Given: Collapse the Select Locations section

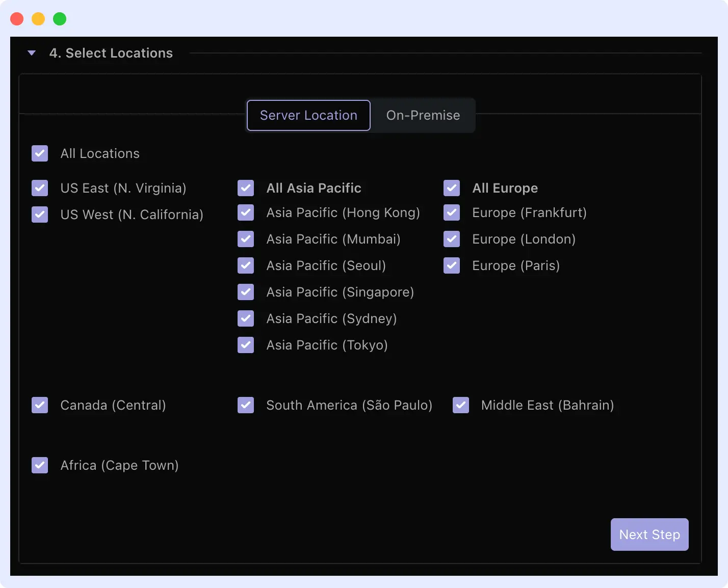Looking at the screenshot, I should pyautogui.click(x=32, y=52).
